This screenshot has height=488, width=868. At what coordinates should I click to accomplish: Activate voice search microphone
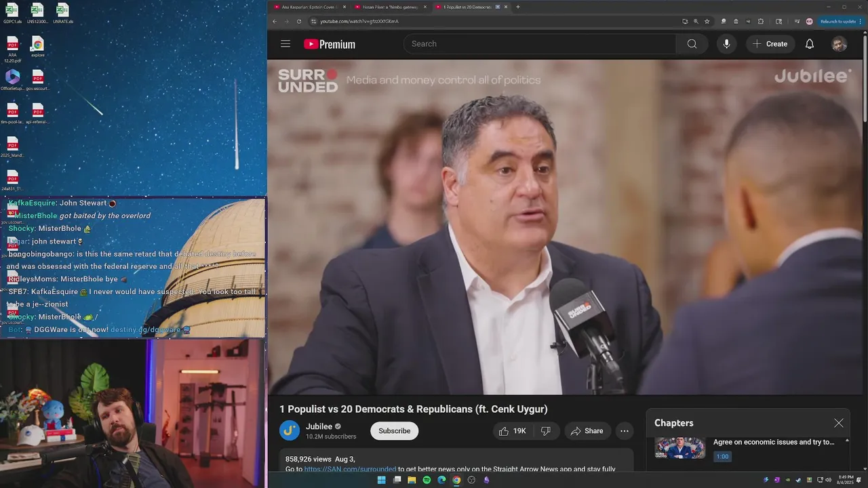click(726, 44)
